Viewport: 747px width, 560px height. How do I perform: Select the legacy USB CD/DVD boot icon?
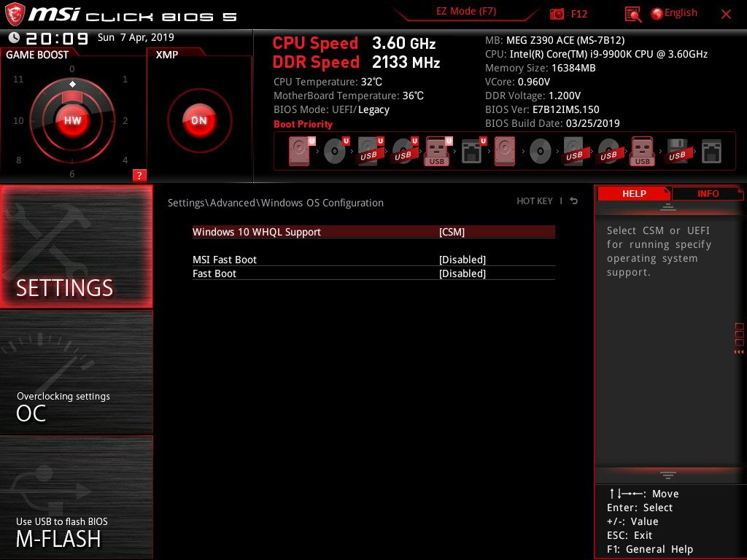pyautogui.click(x=609, y=151)
